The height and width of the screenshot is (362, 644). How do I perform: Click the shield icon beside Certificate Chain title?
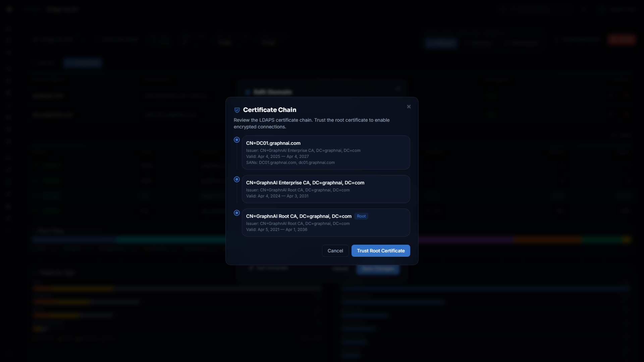pos(237,110)
